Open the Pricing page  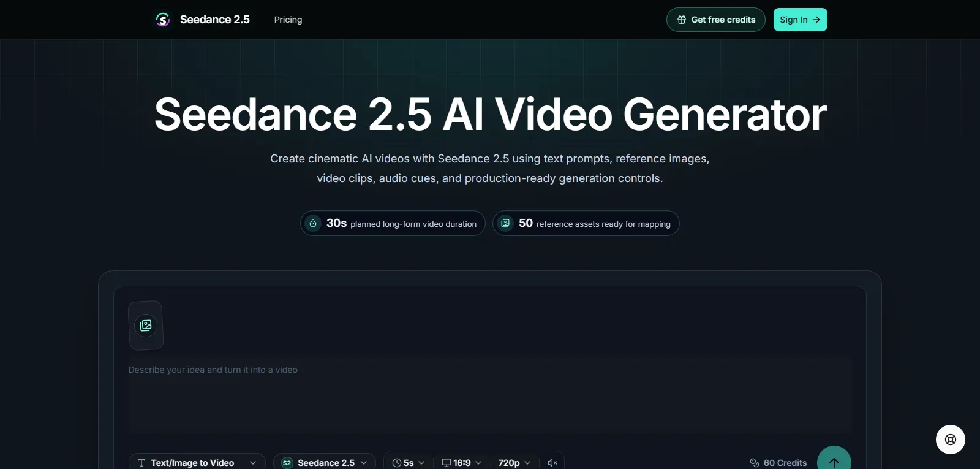pos(288,20)
